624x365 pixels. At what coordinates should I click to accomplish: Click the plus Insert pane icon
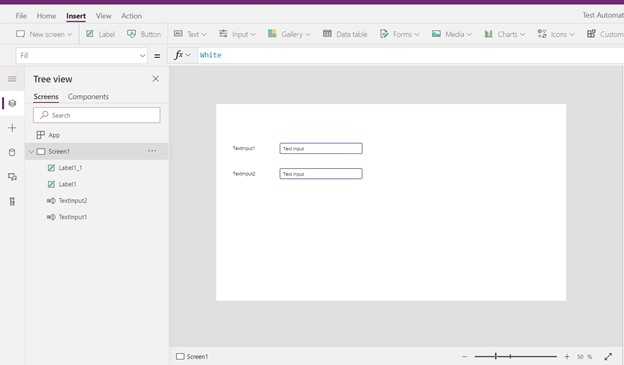coord(12,128)
